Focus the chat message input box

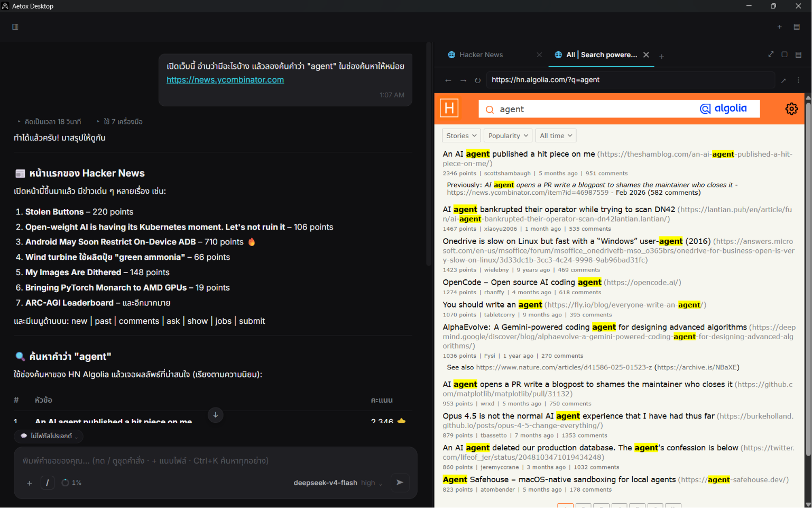coord(216,461)
